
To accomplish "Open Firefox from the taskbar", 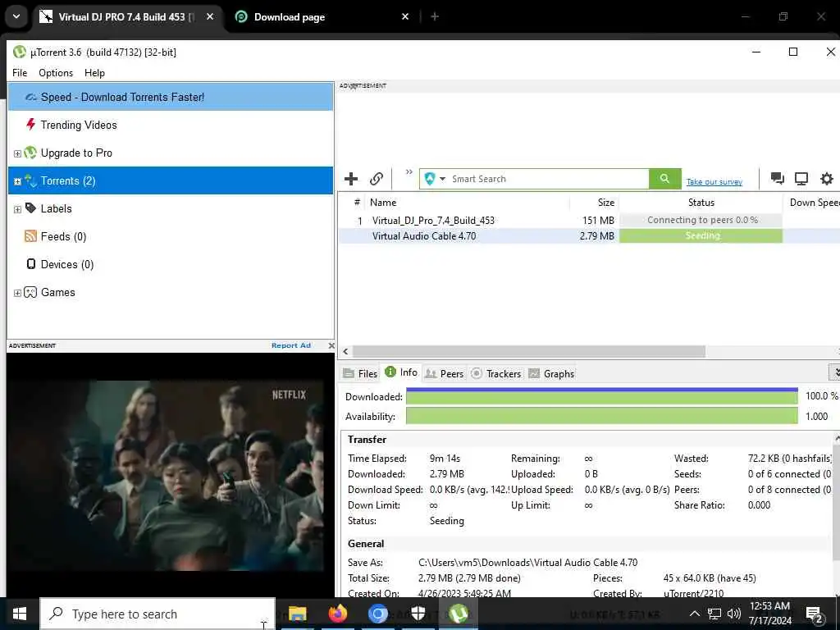I will click(x=337, y=614).
